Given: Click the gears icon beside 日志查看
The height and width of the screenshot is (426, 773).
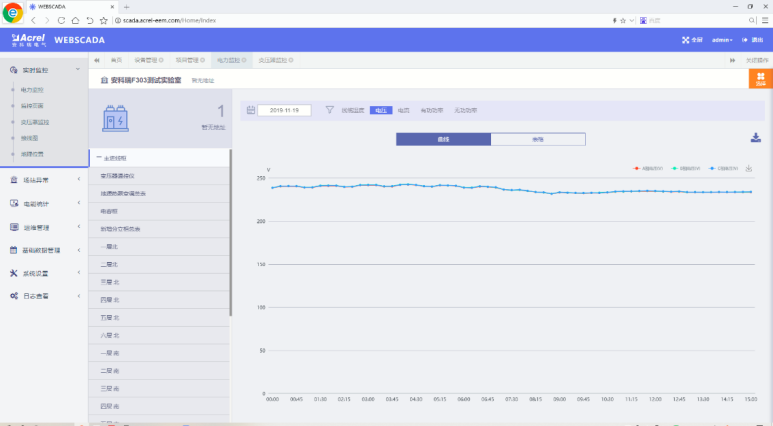Looking at the screenshot, I should (x=14, y=296).
